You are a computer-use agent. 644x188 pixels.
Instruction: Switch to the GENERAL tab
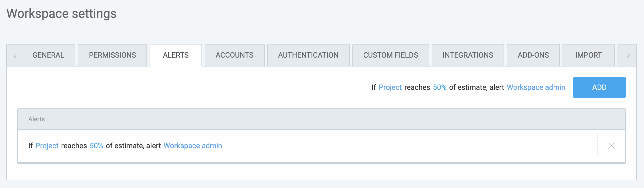pyautogui.click(x=48, y=55)
